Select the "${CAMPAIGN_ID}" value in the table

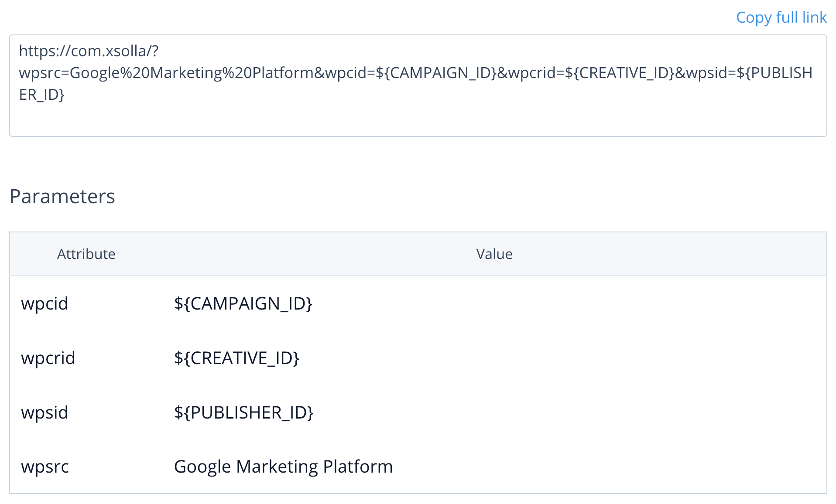[x=243, y=303]
